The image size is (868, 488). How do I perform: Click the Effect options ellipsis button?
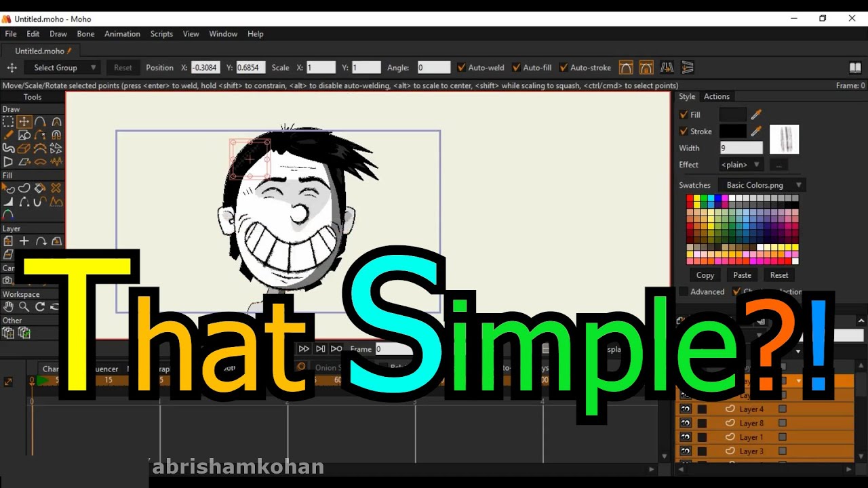pos(778,165)
